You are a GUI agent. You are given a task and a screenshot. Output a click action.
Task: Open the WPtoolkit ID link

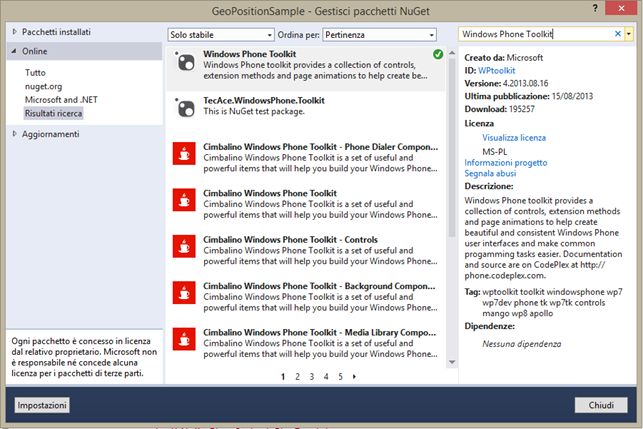pos(497,71)
